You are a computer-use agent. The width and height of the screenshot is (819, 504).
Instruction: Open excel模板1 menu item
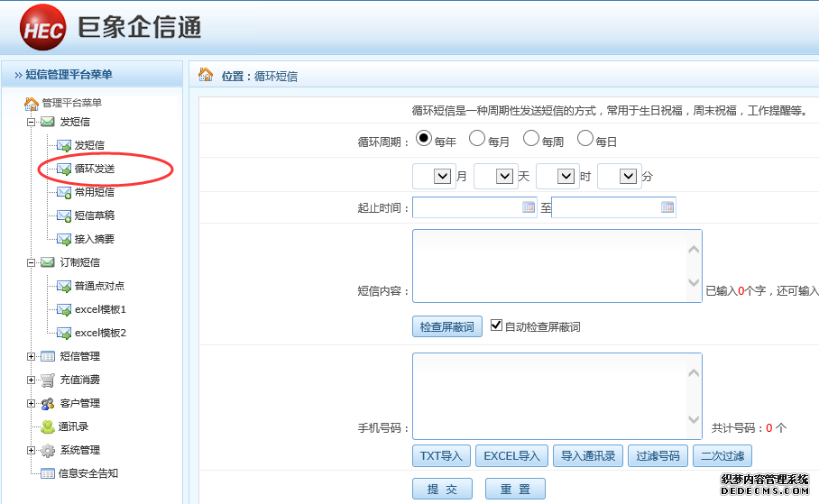coord(100,309)
